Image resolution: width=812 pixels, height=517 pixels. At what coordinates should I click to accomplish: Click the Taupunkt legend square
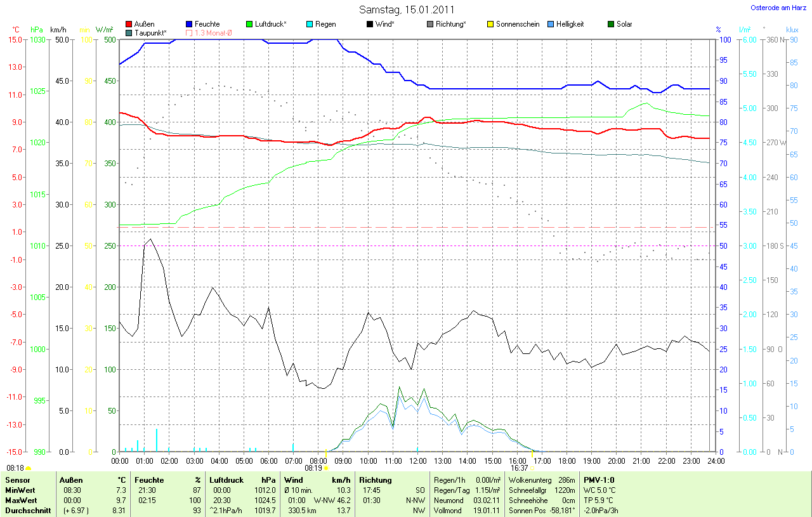click(129, 32)
